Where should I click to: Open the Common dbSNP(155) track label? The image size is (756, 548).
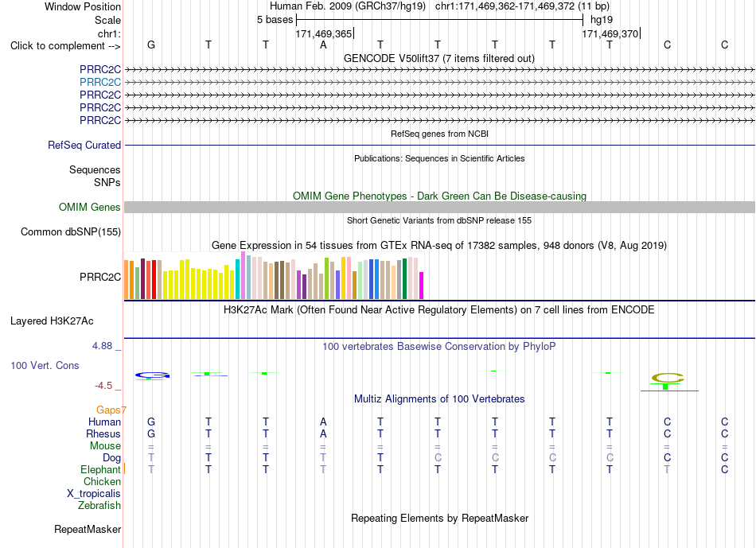tap(70, 231)
